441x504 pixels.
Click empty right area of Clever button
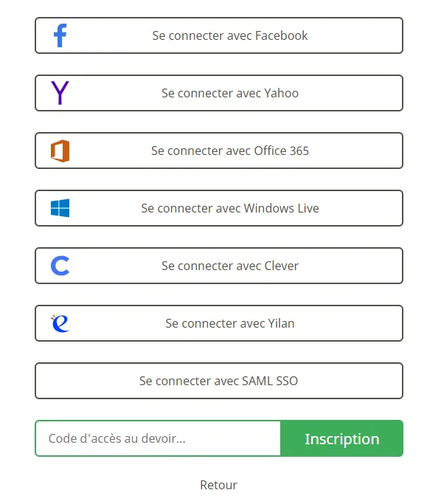(350, 266)
